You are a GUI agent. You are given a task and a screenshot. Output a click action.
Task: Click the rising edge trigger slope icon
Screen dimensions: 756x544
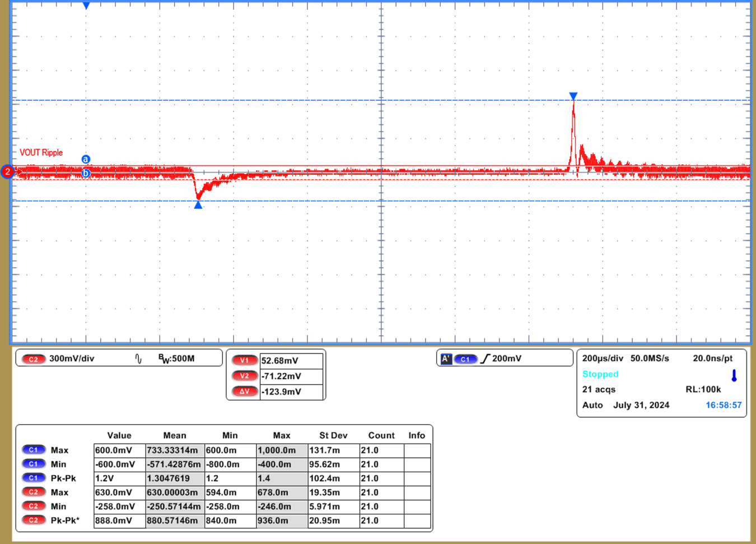(485, 359)
